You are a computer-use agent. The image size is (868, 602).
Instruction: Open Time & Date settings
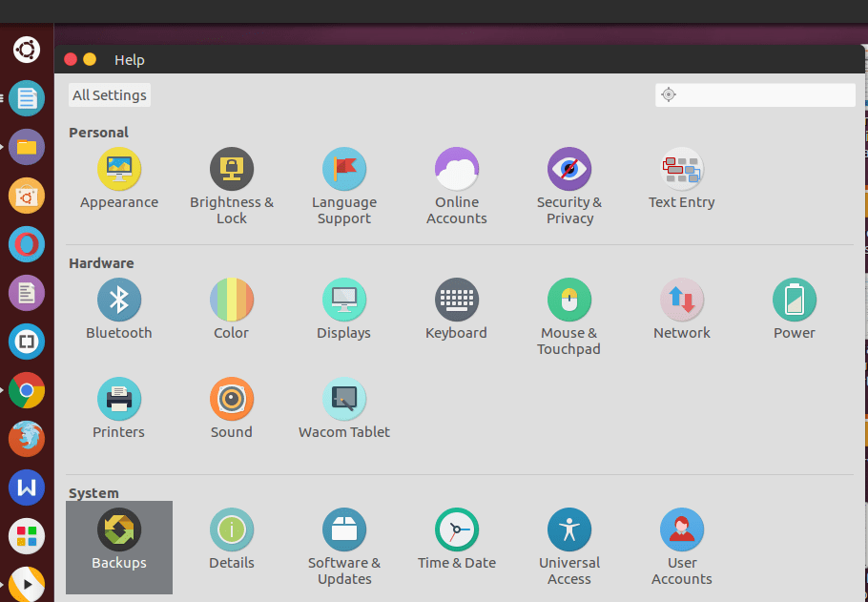tap(457, 539)
